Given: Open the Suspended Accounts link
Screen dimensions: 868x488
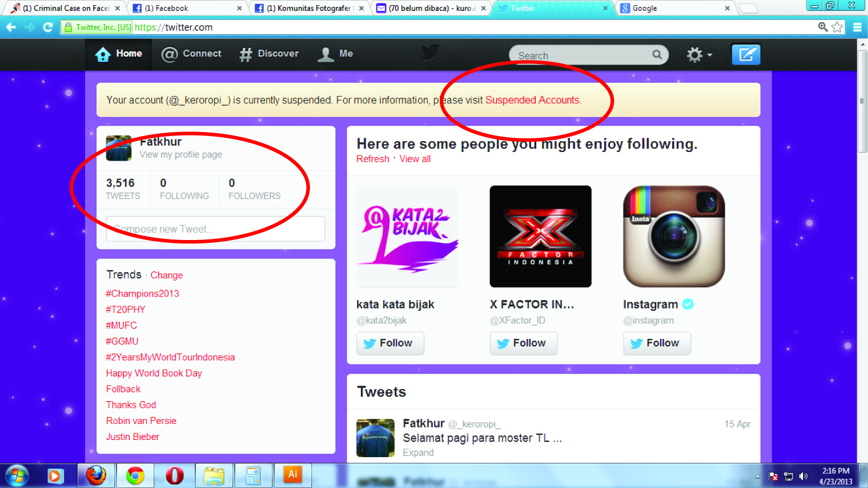Looking at the screenshot, I should [532, 100].
